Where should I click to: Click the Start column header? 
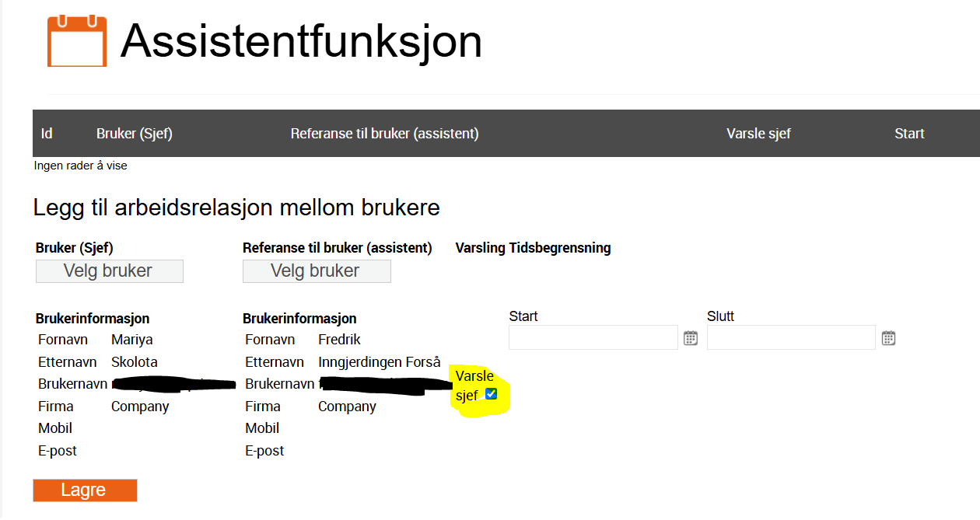[909, 134]
